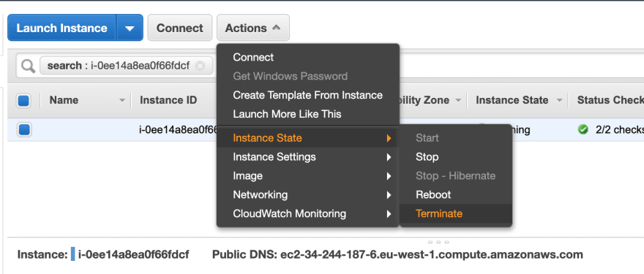
Task: Expand the Image submenu
Action: tap(308, 175)
